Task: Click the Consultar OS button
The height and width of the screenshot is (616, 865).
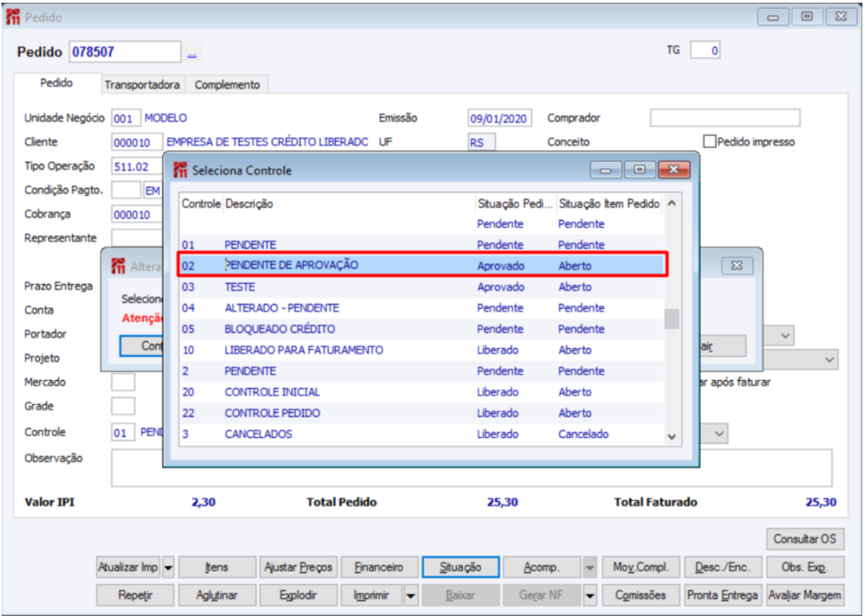Action: coord(805,539)
